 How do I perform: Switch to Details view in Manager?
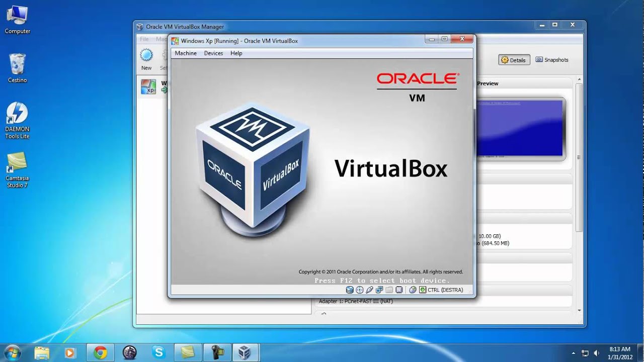tap(514, 60)
